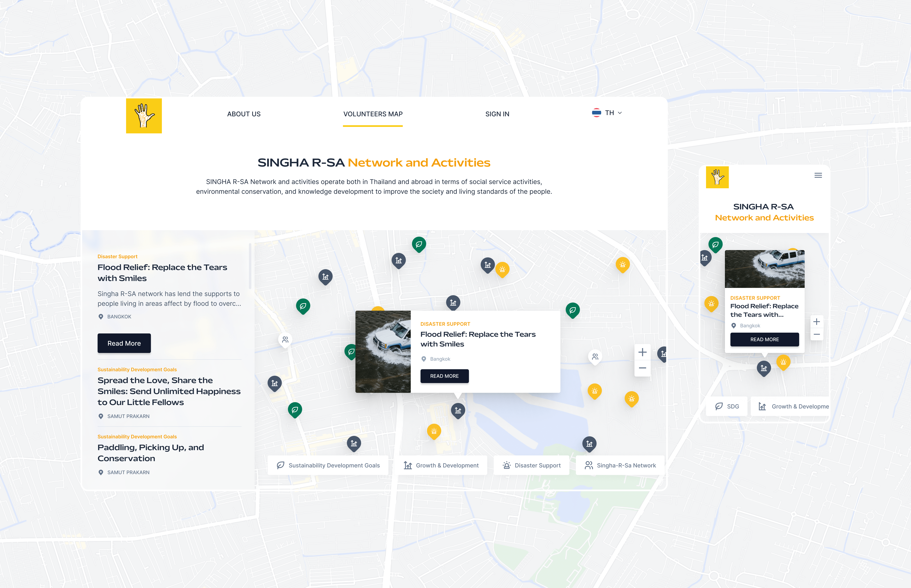
Task: Toggle Disaster Support map filter
Action: 532,465
